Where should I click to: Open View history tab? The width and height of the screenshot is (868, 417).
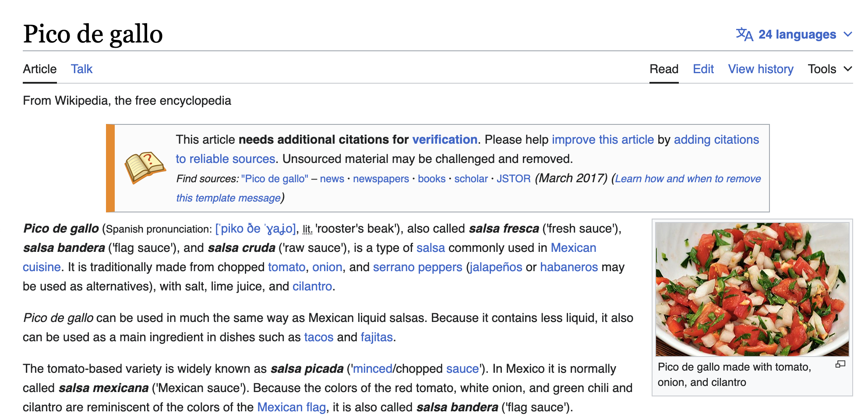[x=760, y=69]
